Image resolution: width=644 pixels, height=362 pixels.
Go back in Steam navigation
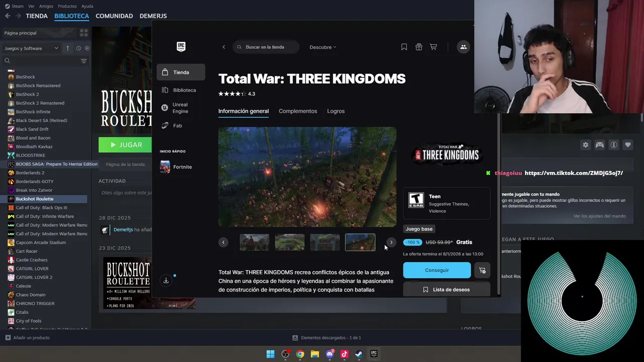pos(8,16)
